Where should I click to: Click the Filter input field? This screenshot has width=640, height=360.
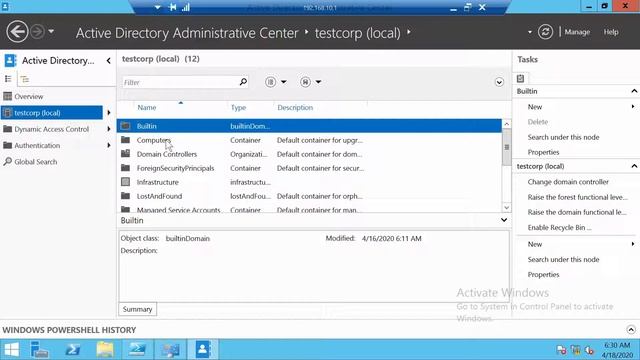click(180, 82)
